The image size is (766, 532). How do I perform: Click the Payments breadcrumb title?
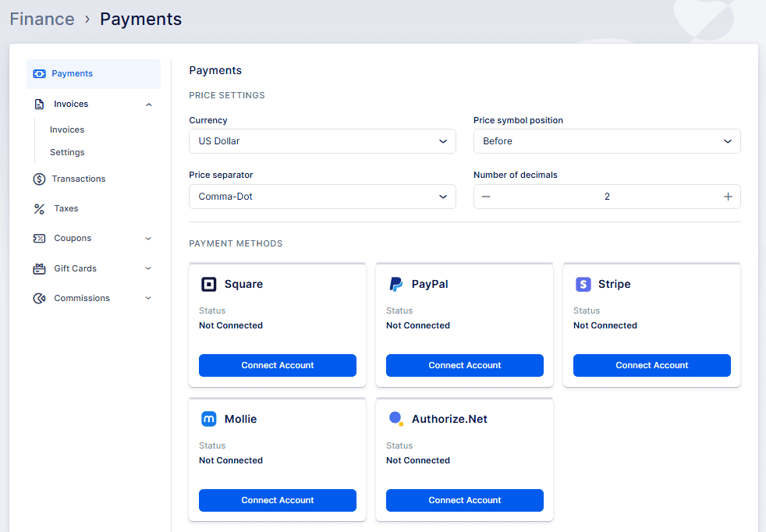coord(140,19)
